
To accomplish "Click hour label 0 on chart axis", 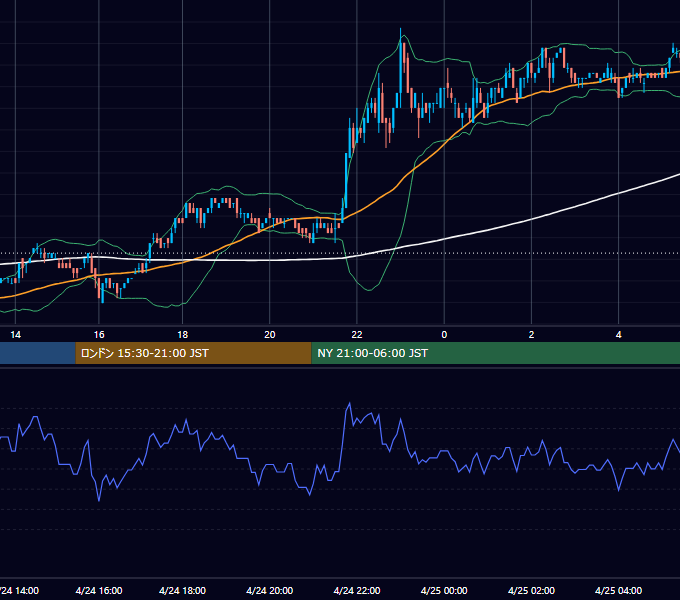I will coord(444,334).
